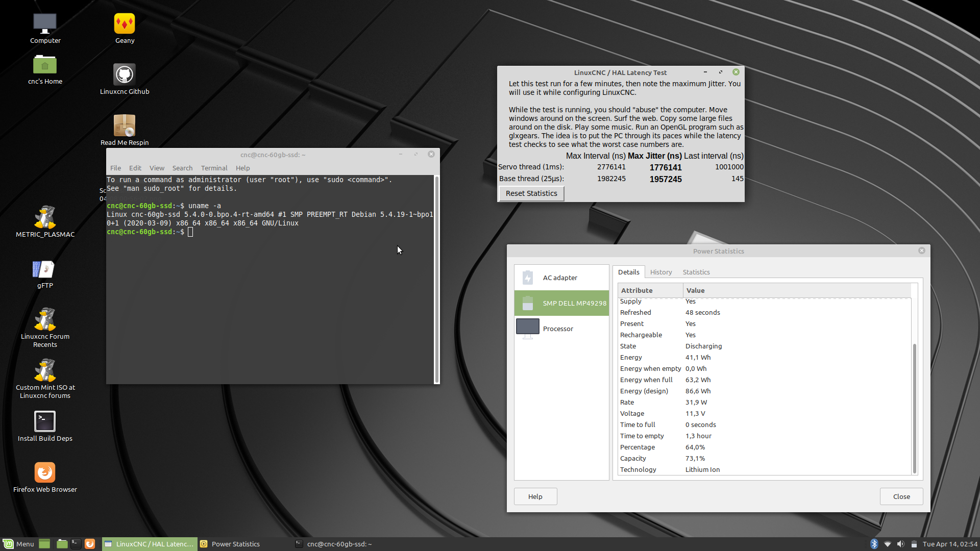Click the terminal command prompt cursor
980x551 pixels.
[x=190, y=232]
